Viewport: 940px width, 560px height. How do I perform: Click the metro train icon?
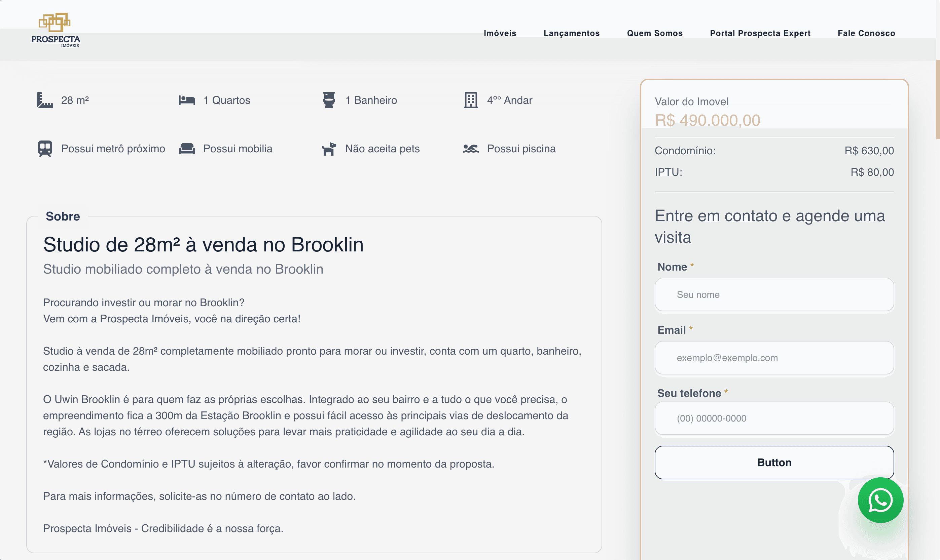[45, 149]
